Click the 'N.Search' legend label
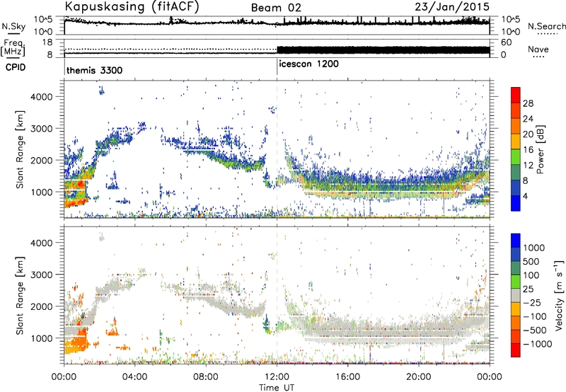The width and height of the screenshot is (566, 392). point(546,26)
